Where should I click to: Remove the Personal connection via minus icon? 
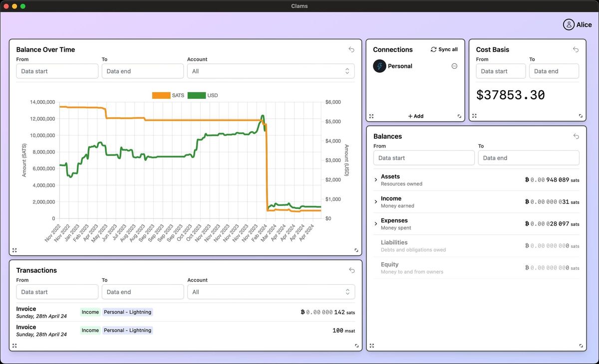point(454,66)
